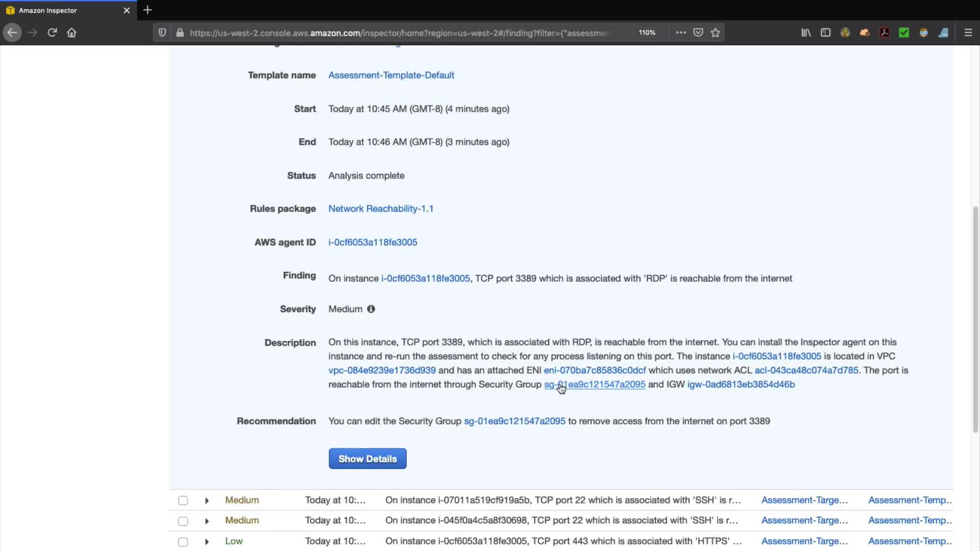Go to the browser home page icon

[71, 33]
